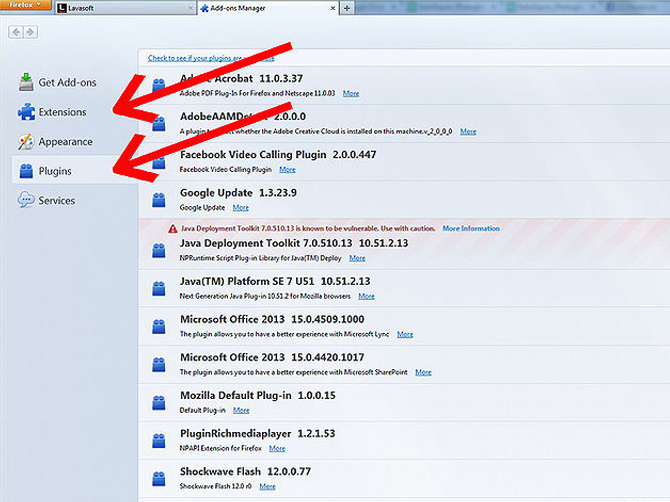Click More link for AdobeAAMDetect

point(468,132)
